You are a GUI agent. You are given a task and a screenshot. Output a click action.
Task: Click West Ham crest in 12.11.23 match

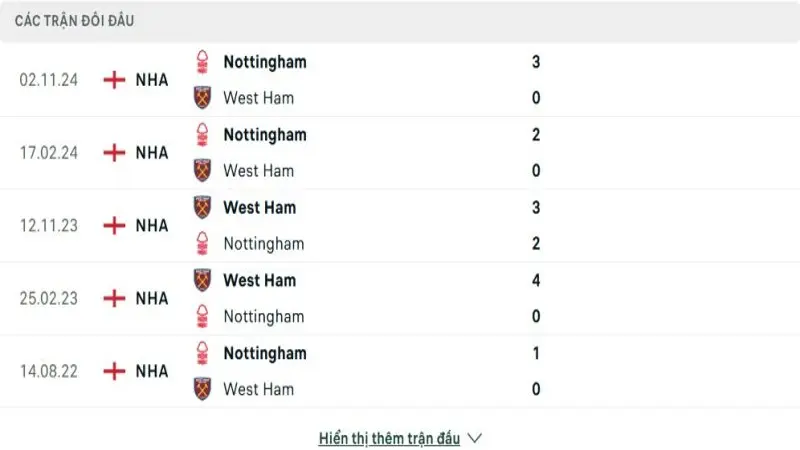[x=203, y=208]
